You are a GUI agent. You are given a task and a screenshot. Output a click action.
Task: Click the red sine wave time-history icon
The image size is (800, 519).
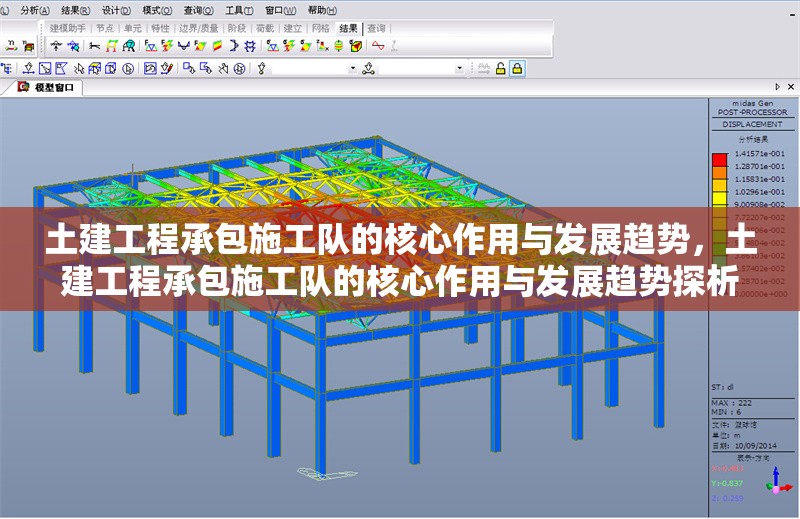click(378, 46)
